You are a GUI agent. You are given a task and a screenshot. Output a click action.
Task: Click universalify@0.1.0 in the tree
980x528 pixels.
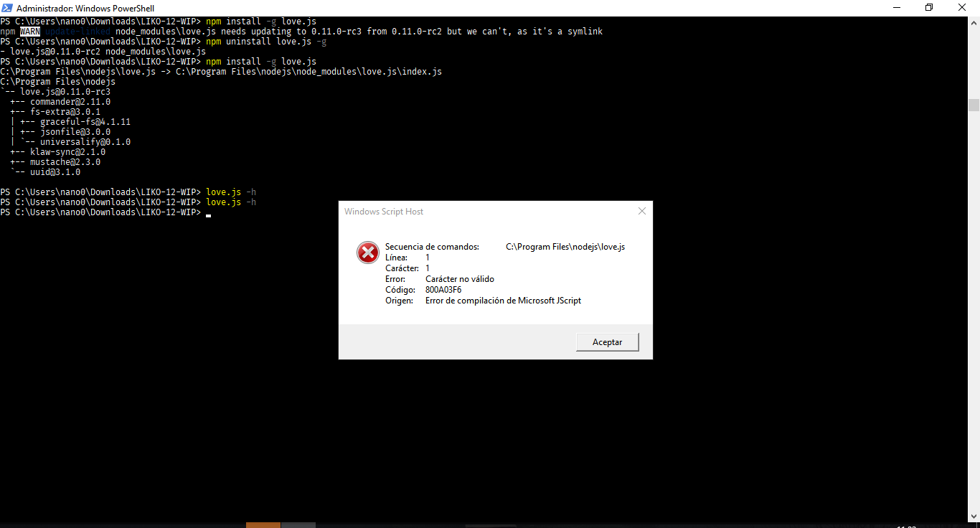pos(85,142)
